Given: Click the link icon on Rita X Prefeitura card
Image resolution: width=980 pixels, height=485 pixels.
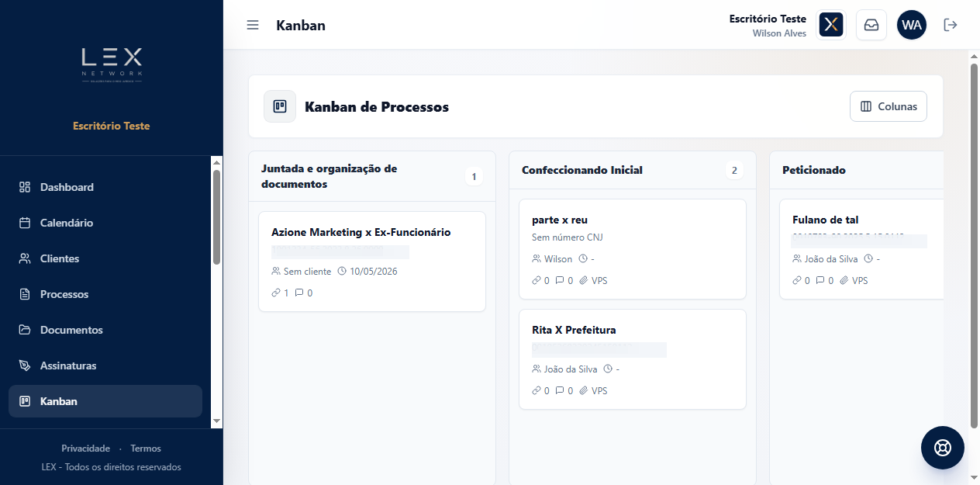Looking at the screenshot, I should (537, 391).
